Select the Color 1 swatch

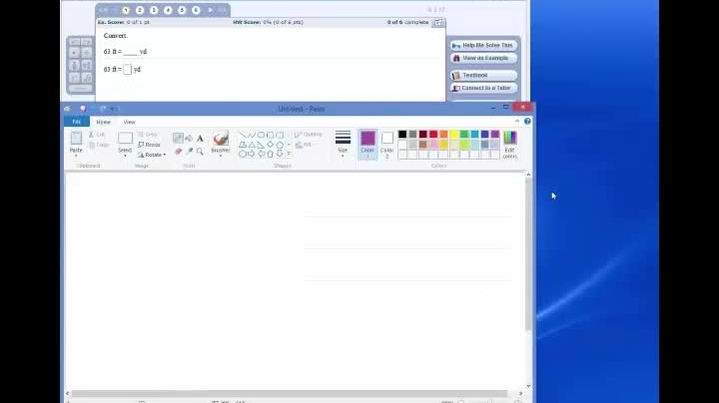point(367,141)
